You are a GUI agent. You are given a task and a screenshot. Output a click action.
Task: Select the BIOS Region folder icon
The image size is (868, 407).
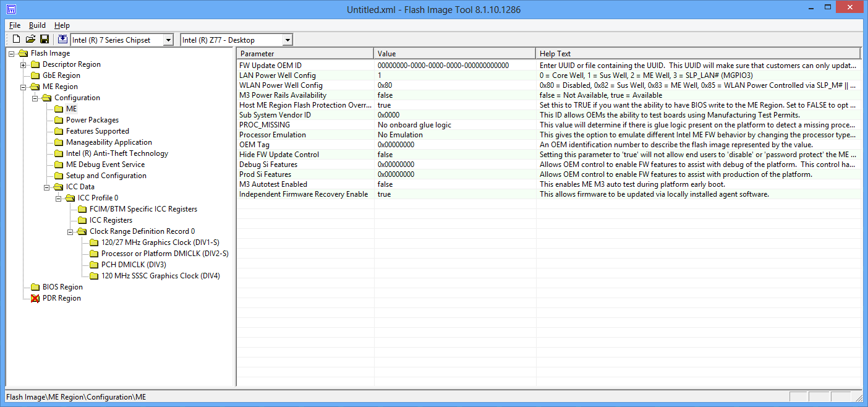click(x=34, y=286)
